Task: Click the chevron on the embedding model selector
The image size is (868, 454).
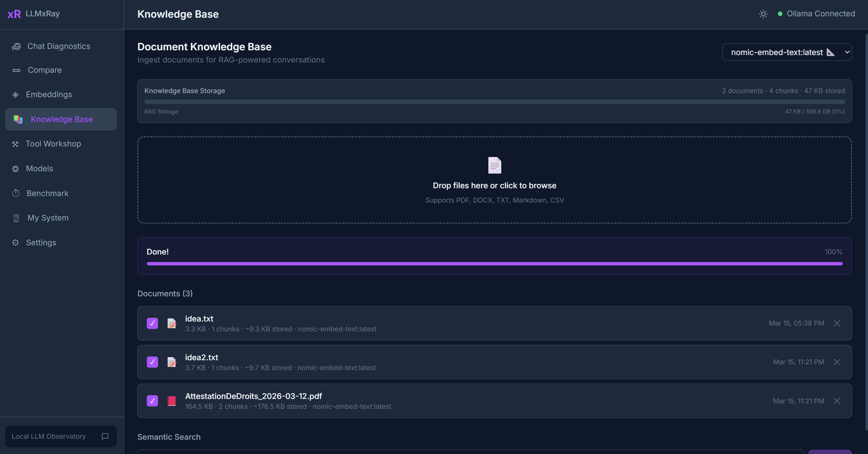Action: click(847, 52)
